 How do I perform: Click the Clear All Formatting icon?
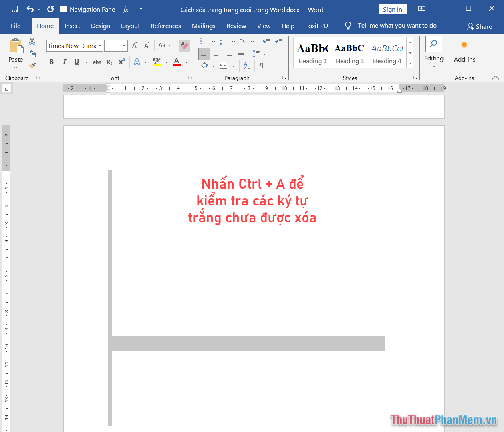[x=184, y=45]
